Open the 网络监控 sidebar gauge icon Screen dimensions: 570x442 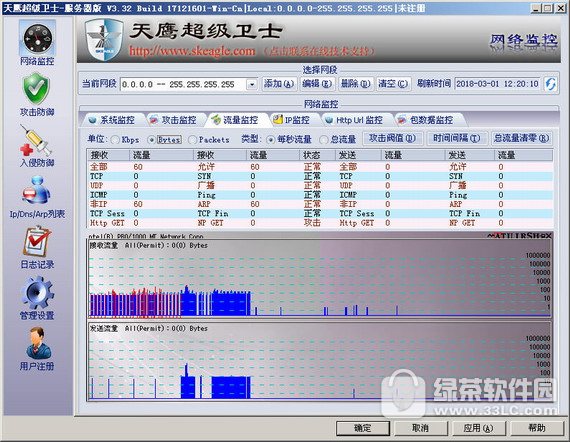(x=37, y=38)
